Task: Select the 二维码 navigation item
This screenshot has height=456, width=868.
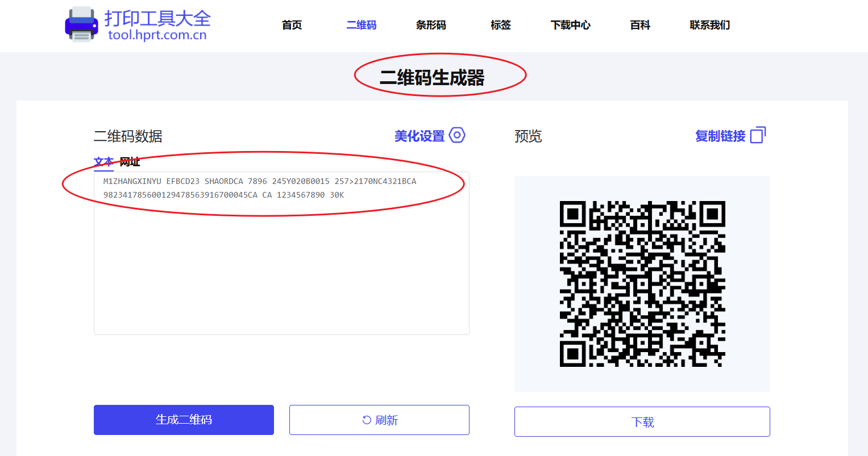Action: click(362, 25)
